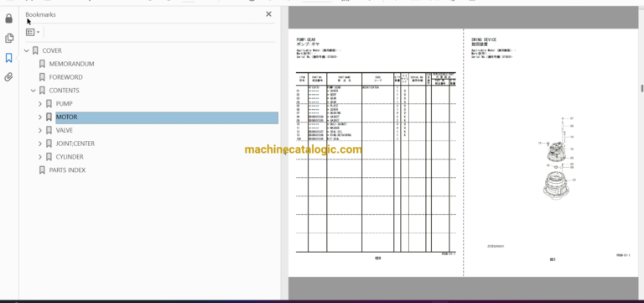Open the CYLINDER bookmark
This screenshot has height=303, width=644.
click(x=70, y=157)
